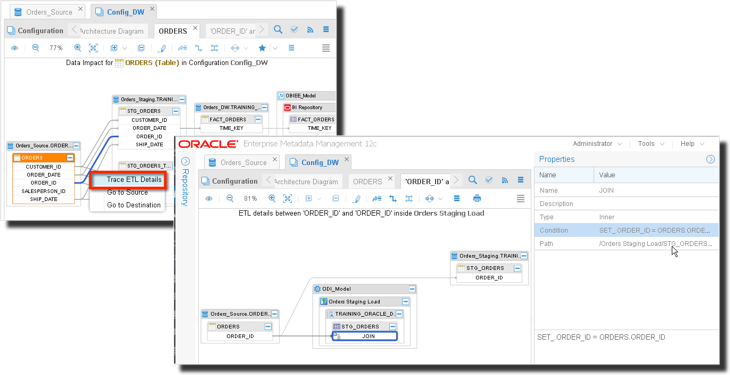This screenshot has width=730, height=375.
Task: Click the fit-width icon in front toolbar
Action: click(409, 198)
